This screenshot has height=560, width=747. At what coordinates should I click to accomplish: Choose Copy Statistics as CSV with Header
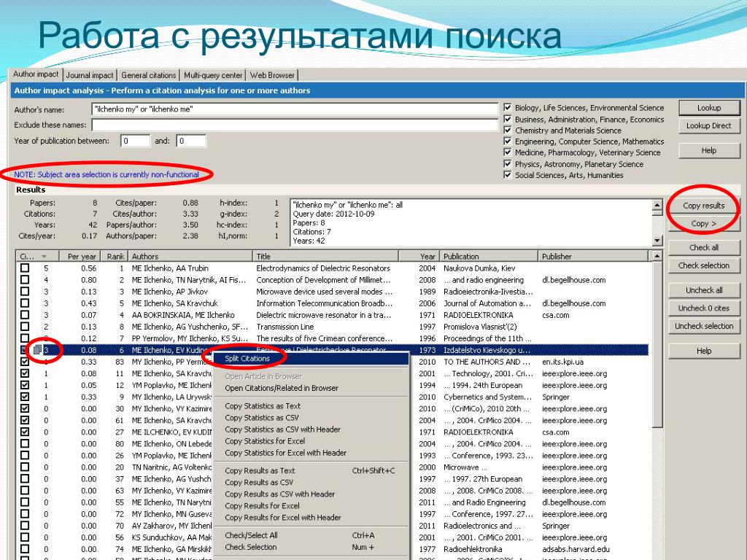[x=311, y=429]
